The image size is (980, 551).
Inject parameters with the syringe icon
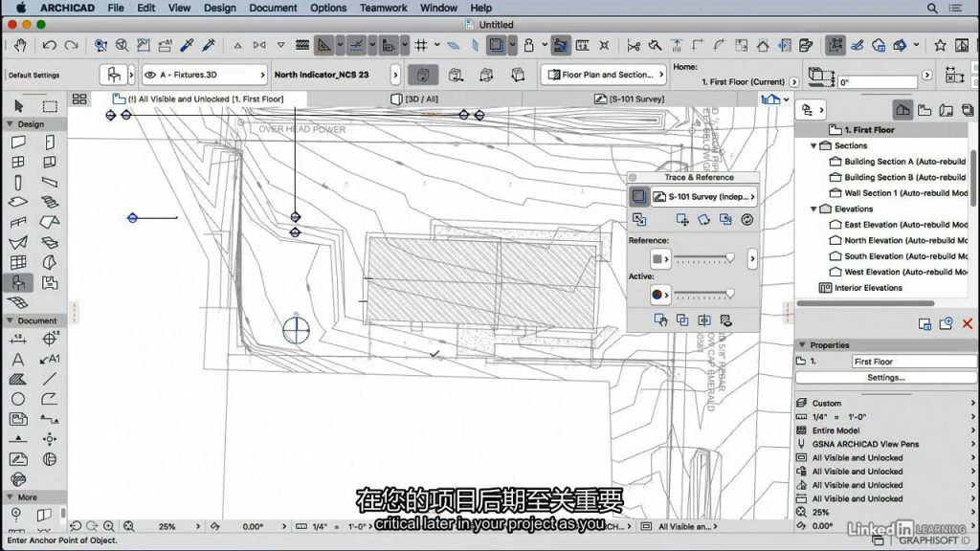click(209, 45)
